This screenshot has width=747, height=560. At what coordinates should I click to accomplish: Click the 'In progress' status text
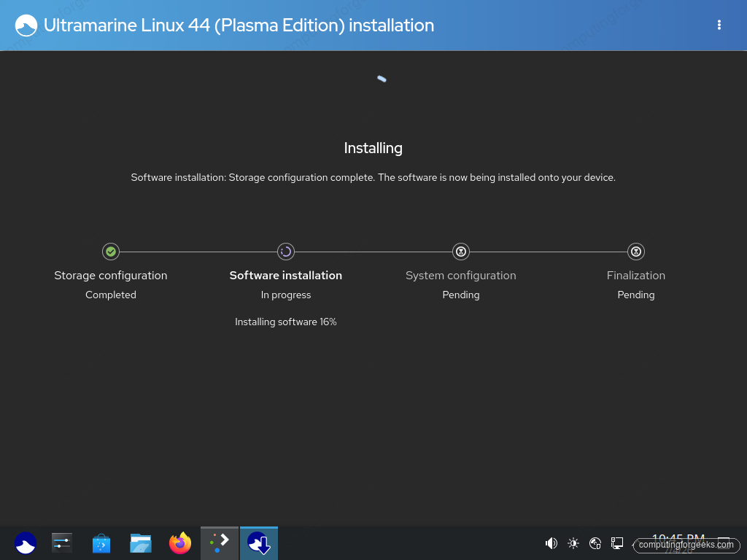pos(286,295)
